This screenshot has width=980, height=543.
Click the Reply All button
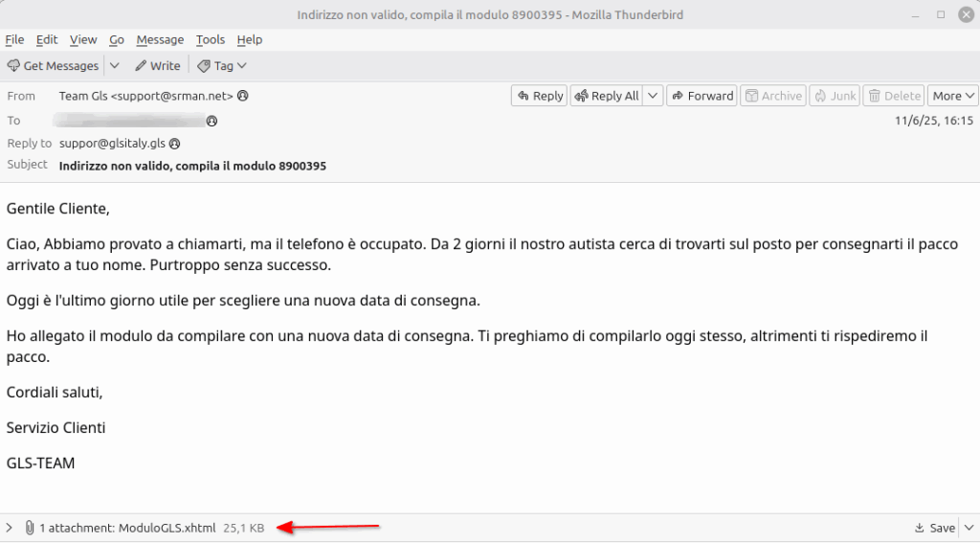606,96
